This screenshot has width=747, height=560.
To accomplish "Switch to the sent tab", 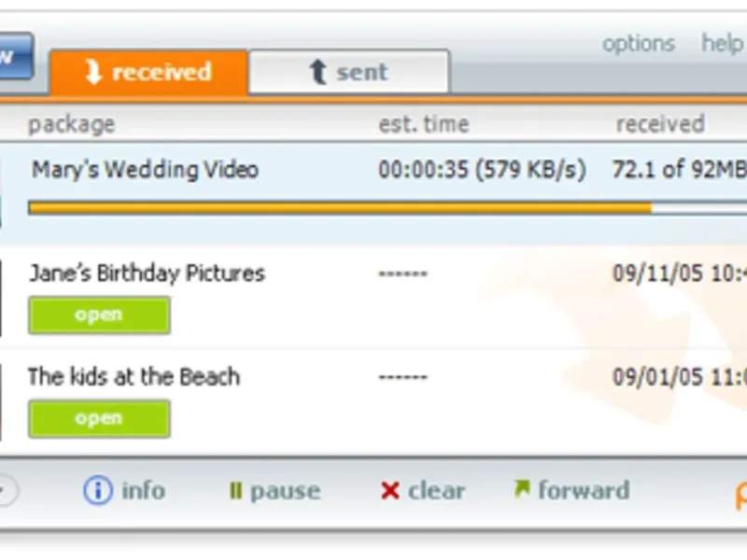I will pyautogui.click(x=348, y=73).
